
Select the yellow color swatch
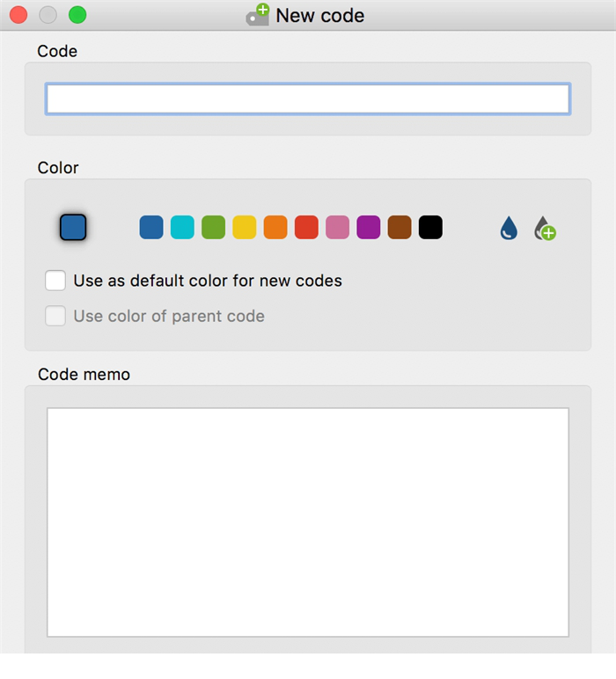click(244, 228)
